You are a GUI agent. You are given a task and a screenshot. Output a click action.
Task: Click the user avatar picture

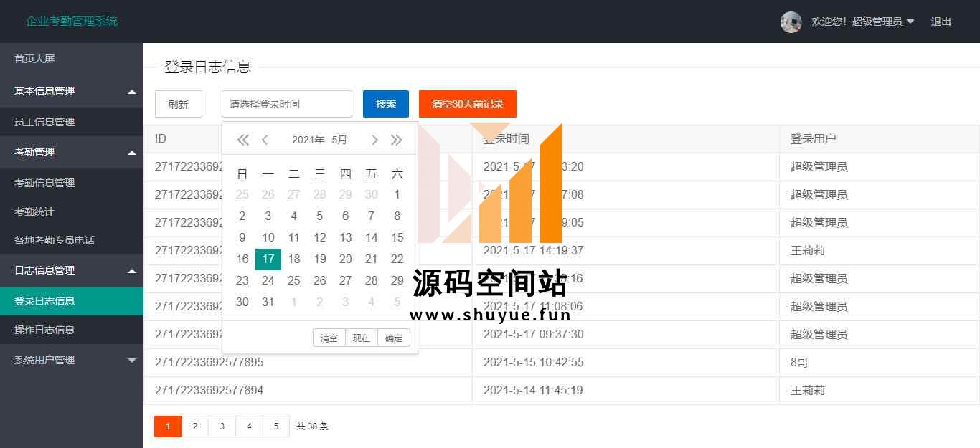791,22
